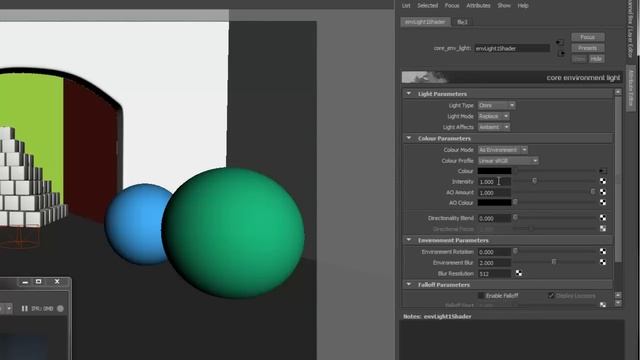Viewport: 640px width, 360px height.
Task: Click the AO Amount value field
Action: coord(494,192)
